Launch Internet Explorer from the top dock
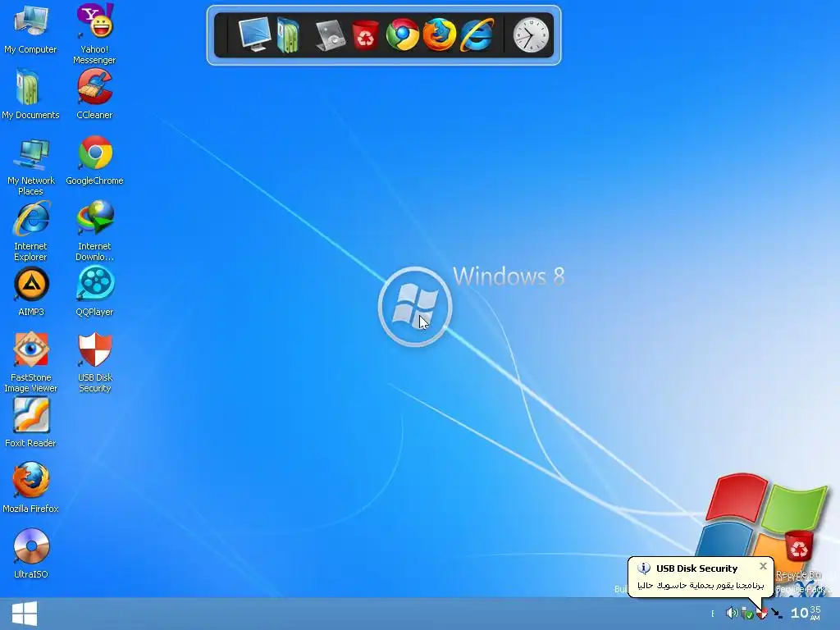 [477, 34]
